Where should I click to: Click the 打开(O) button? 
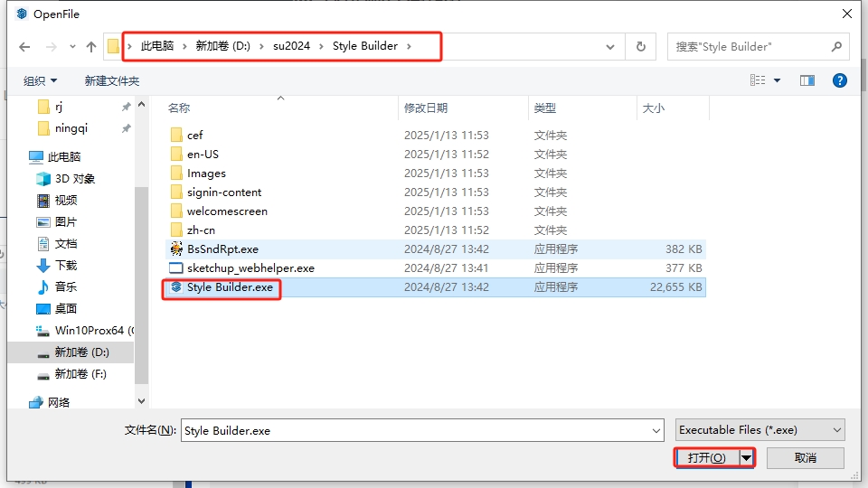click(707, 457)
